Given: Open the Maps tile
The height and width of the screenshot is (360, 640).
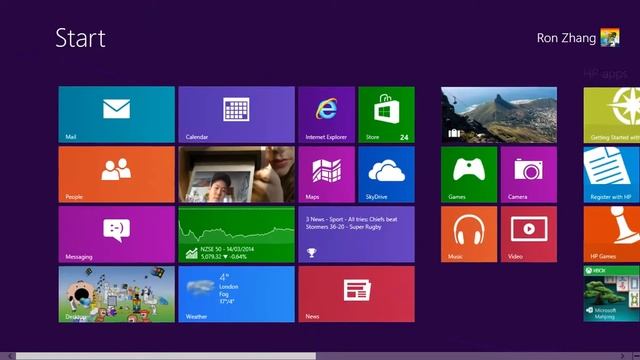Looking at the screenshot, I should click(327, 174).
